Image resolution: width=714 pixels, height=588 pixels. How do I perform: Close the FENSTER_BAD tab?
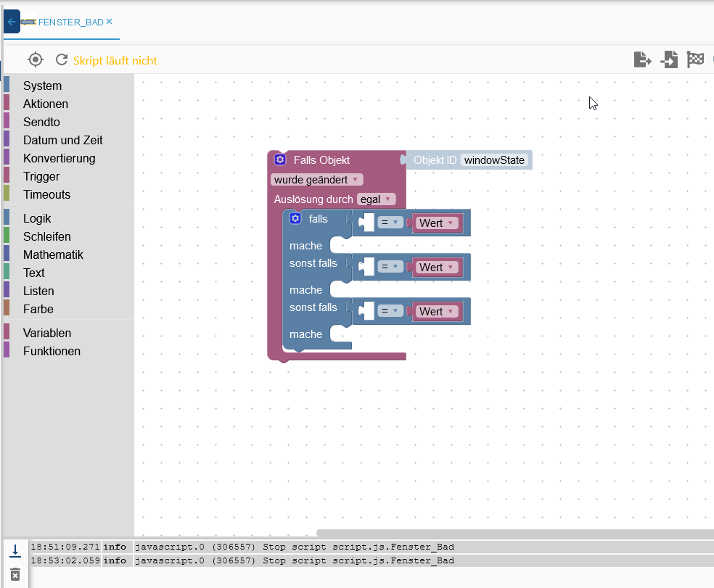110,22
